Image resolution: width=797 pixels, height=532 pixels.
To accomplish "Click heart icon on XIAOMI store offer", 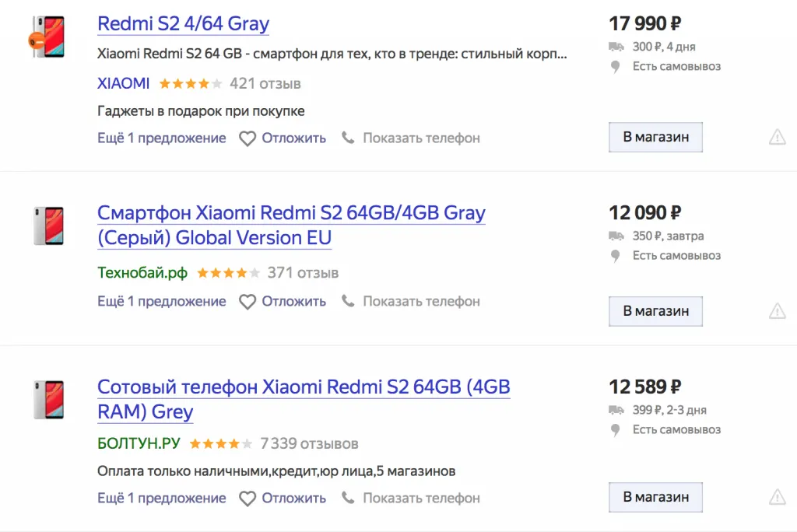I will point(248,138).
